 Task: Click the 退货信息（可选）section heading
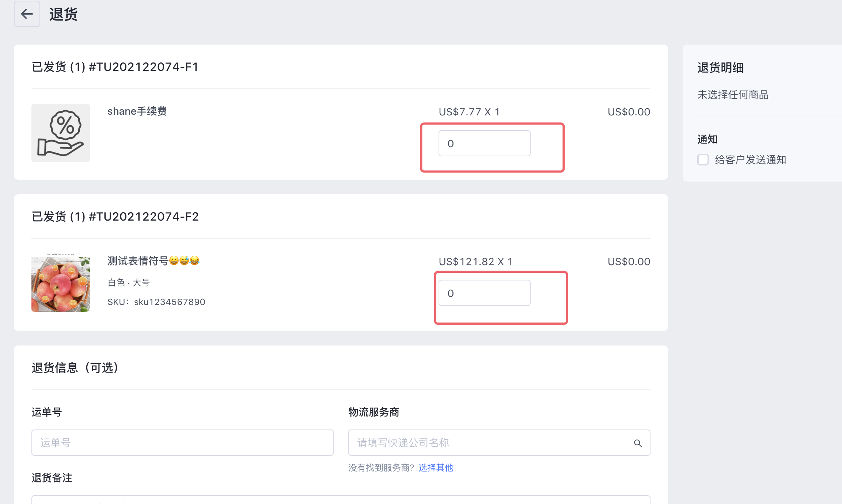click(75, 368)
